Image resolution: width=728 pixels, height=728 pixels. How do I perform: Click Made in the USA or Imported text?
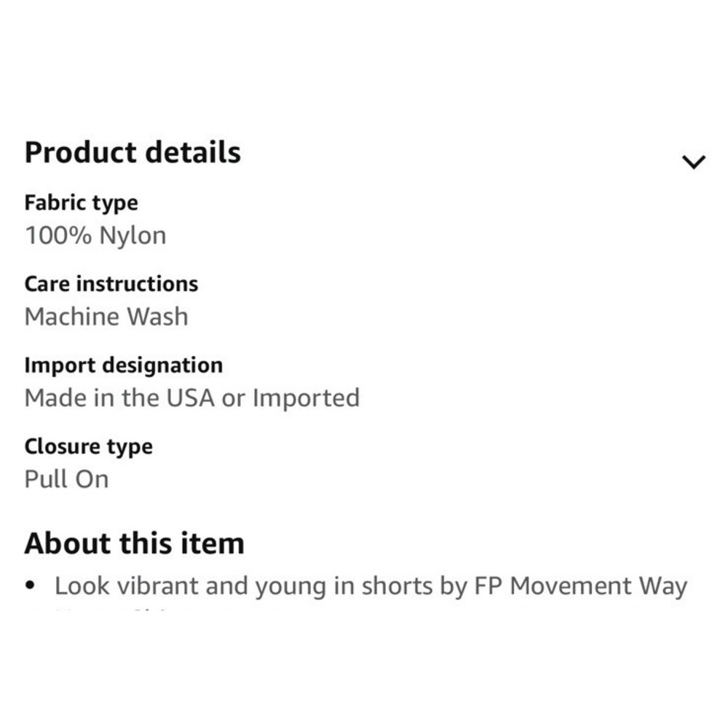click(192, 398)
